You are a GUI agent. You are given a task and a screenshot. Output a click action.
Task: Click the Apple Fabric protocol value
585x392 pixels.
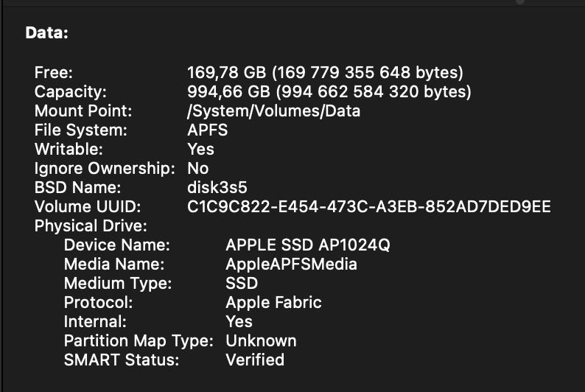tap(273, 302)
